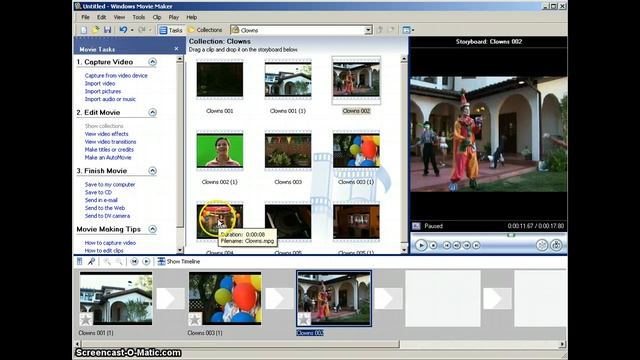
Task: Jump forward with monitor Forward button
Action: (x=476, y=245)
